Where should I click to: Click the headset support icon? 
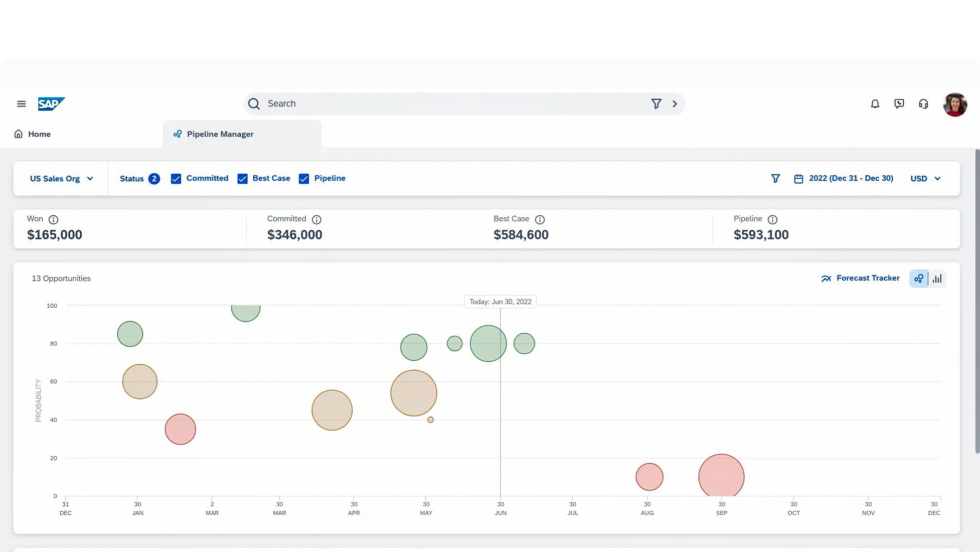[x=923, y=104]
